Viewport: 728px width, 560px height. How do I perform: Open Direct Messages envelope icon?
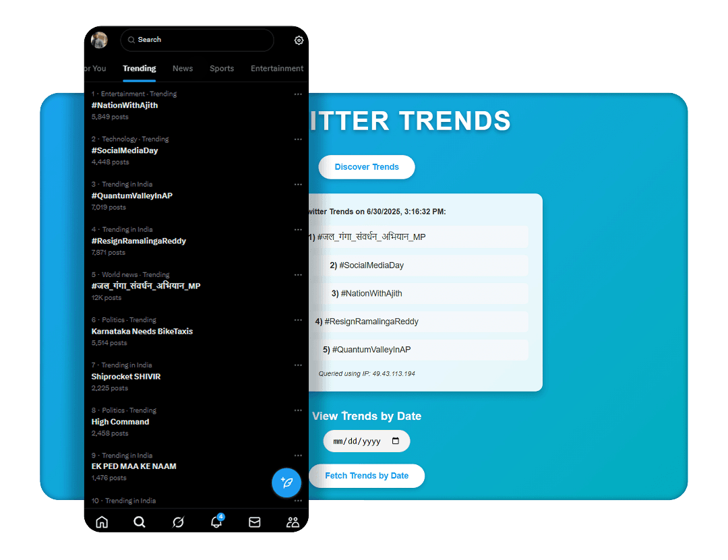click(254, 522)
